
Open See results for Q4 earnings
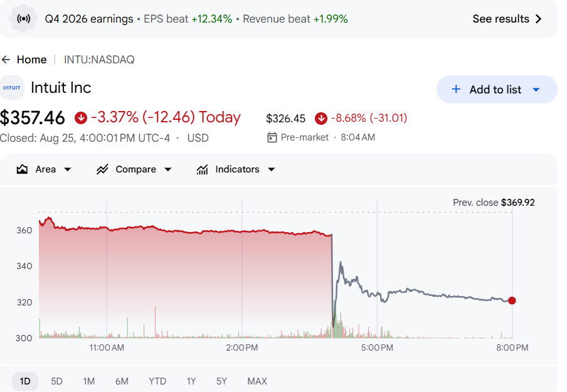(x=507, y=19)
